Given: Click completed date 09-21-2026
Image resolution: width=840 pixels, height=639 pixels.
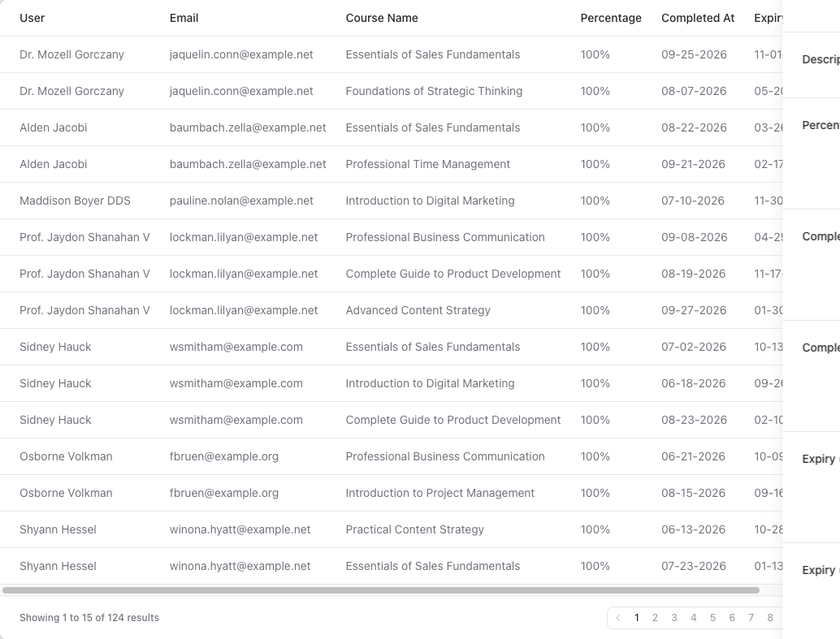Looking at the screenshot, I should [693, 164].
